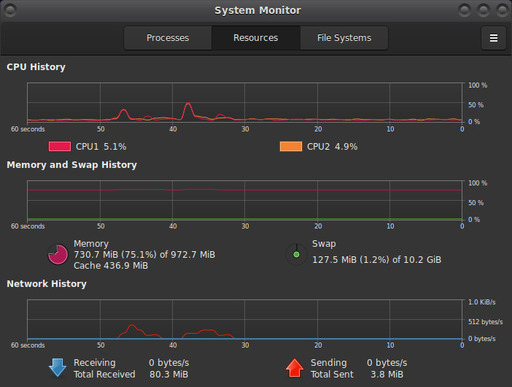Image resolution: width=512 pixels, height=387 pixels.
Task: Click the Memory and Swap History graph
Action: (x=245, y=200)
